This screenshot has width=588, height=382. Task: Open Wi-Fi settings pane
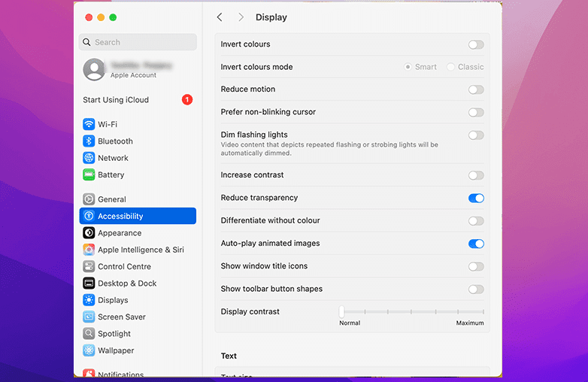[138, 124]
